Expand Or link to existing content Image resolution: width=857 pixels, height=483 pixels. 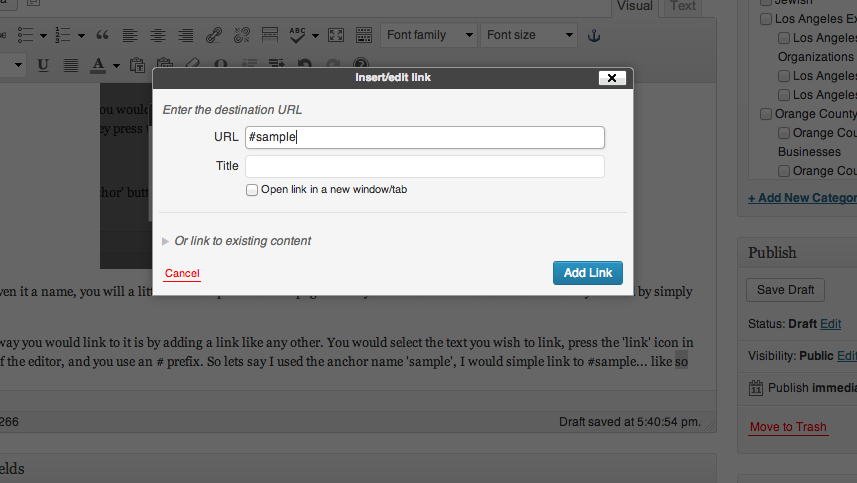click(237, 241)
